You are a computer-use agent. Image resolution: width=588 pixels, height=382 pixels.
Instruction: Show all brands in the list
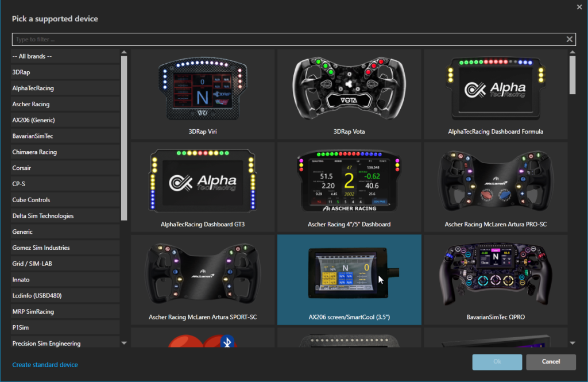32,56
